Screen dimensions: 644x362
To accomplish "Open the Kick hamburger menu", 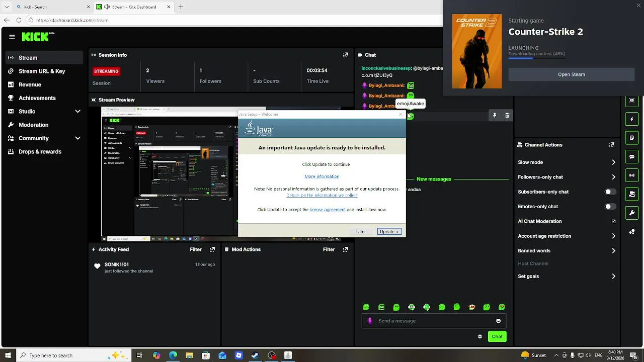I will (x=12, y=37).
